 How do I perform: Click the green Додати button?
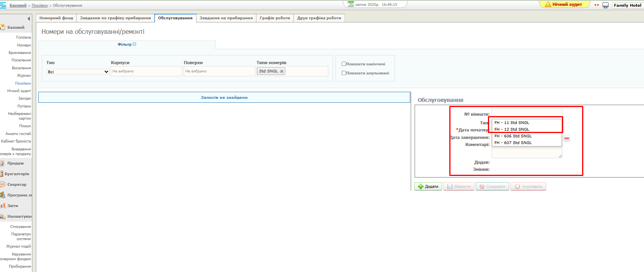(x=428, y=187)
